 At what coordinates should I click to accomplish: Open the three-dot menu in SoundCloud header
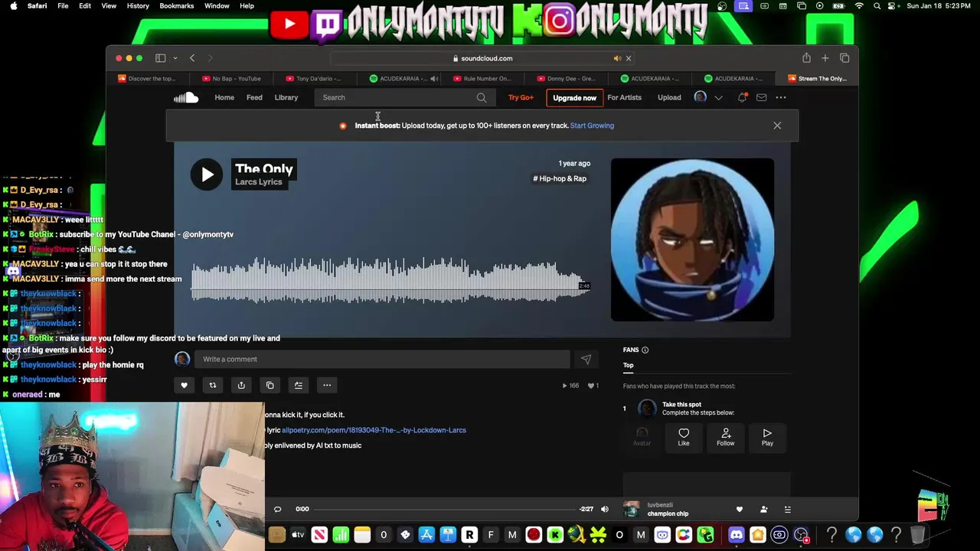781,97
